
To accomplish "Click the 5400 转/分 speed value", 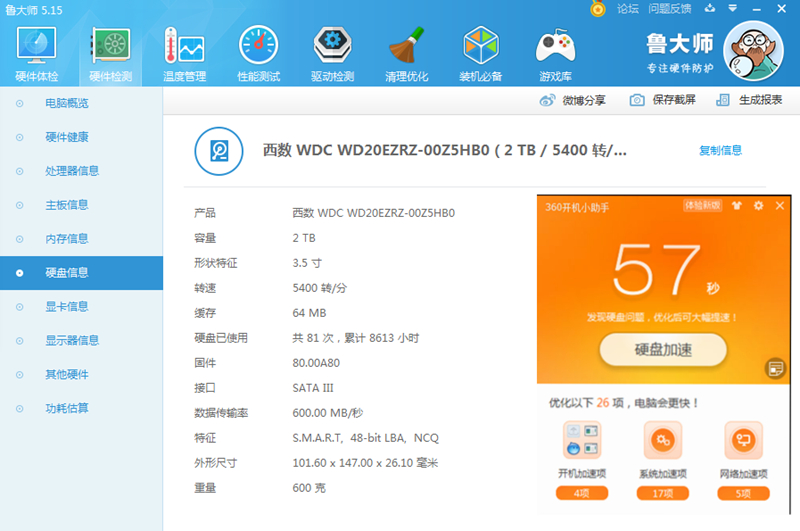I will click(319, 288).
